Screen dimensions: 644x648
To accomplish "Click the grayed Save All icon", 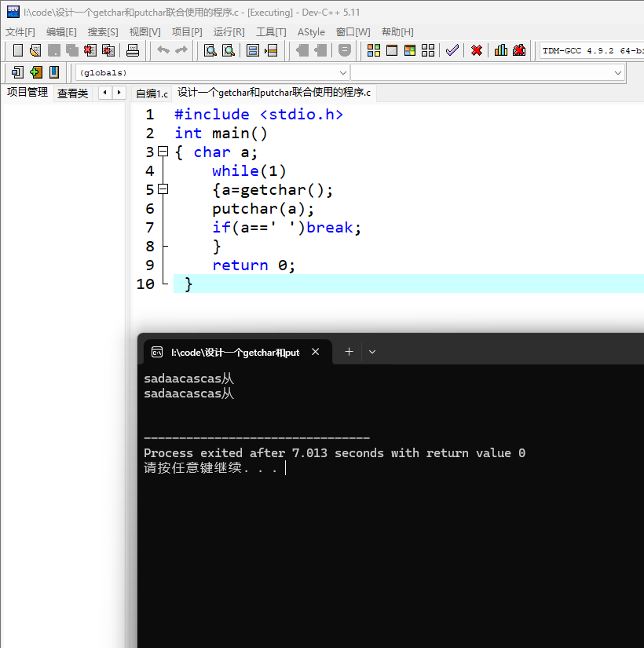I will coord(72,50).
